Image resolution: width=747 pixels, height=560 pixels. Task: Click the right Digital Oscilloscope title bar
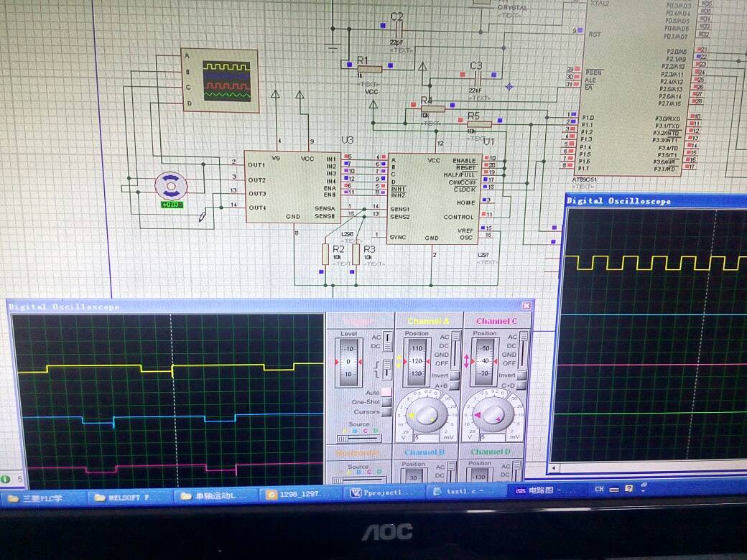pyautogui.click(x=656, y=200)
